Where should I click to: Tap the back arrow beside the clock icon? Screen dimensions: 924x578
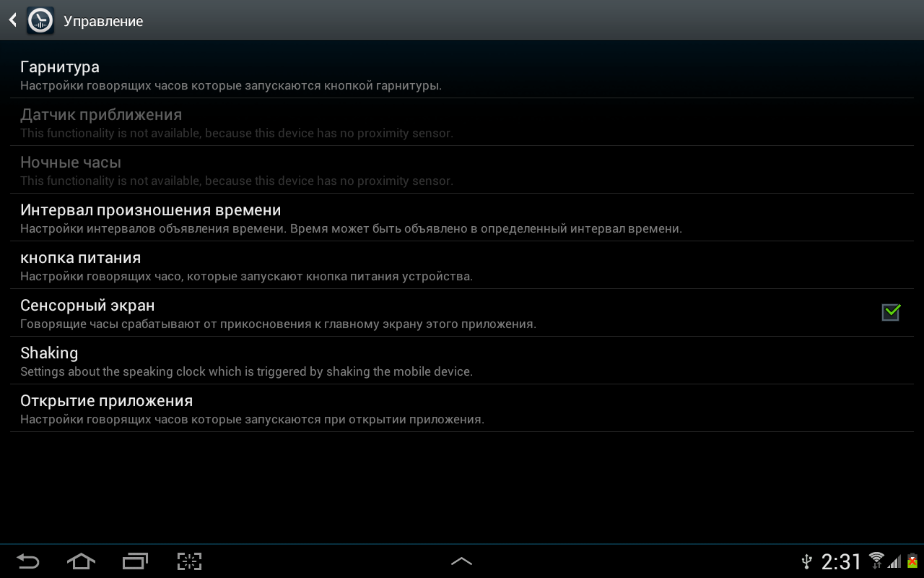coord(13,21)
